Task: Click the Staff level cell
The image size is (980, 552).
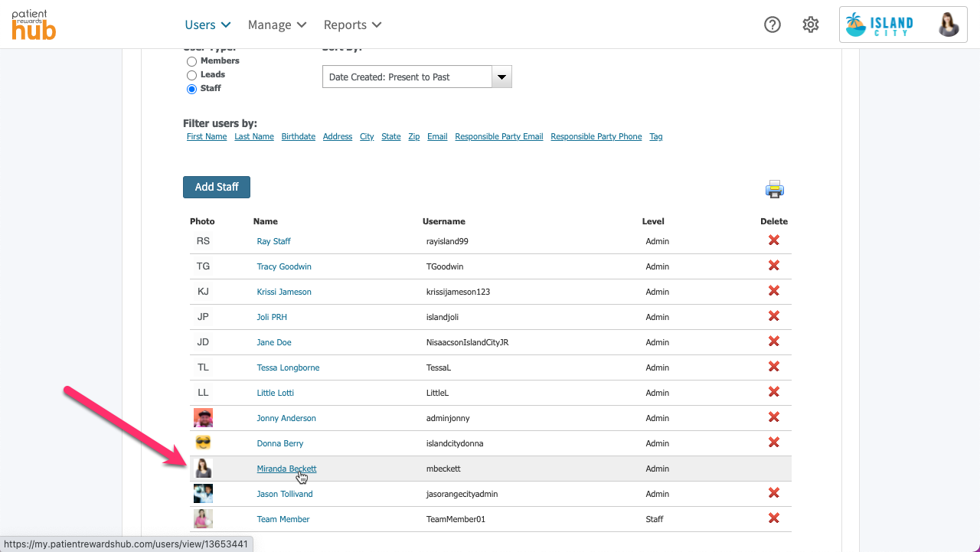Action: tap(655, 519)
